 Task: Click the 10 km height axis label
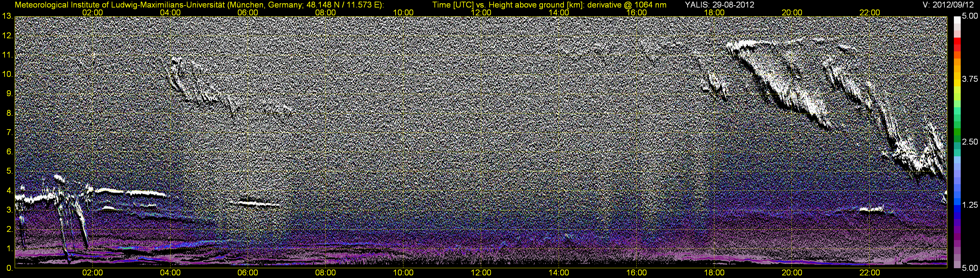tap(7, 75)
